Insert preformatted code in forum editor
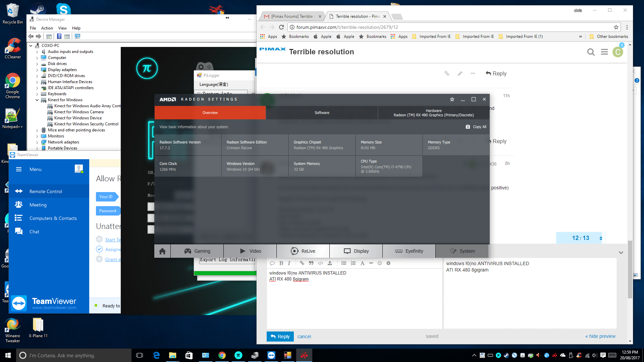The height and width of the screenshot is (362, 644). [x=320, y=263]
